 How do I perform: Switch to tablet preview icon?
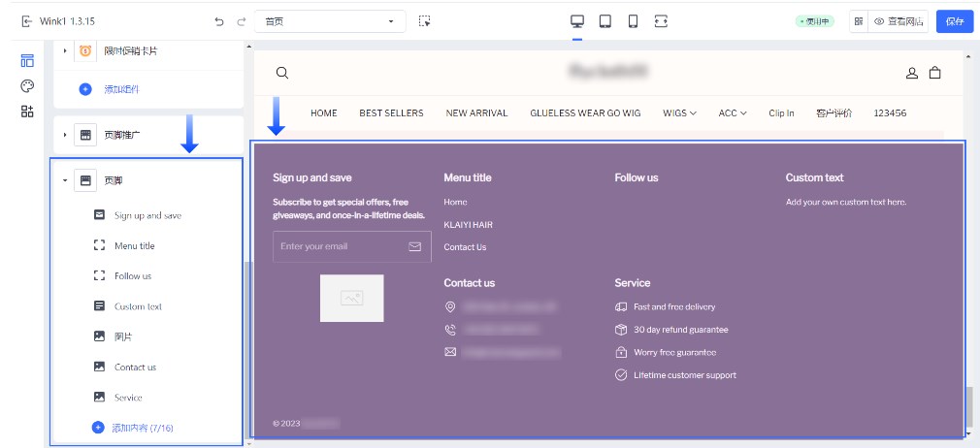point(605,21)
